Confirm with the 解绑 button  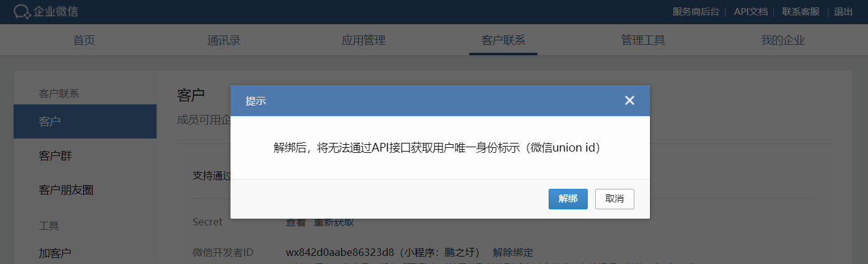(568, 199)
